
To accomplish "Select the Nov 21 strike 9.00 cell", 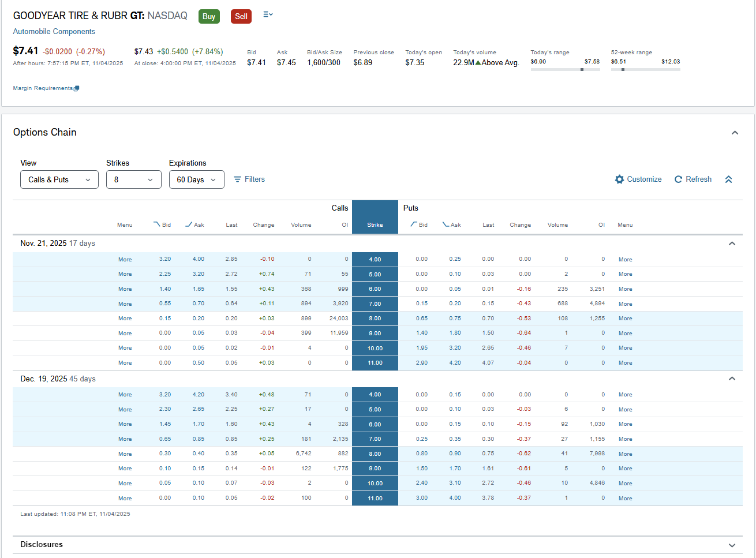I will tap(375, 334).
